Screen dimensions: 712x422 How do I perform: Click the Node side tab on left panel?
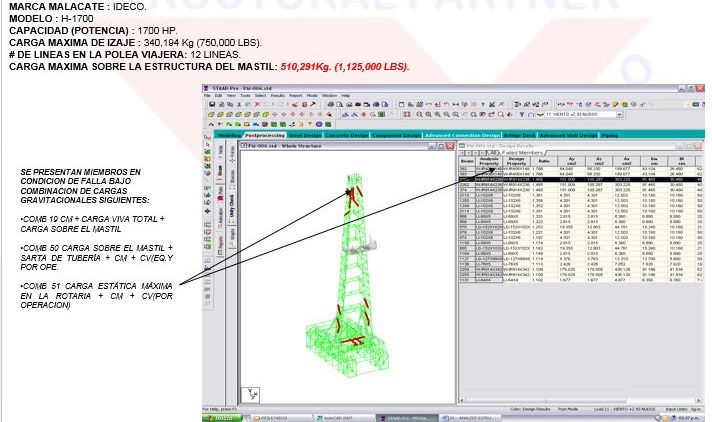(x=221, y=152)
